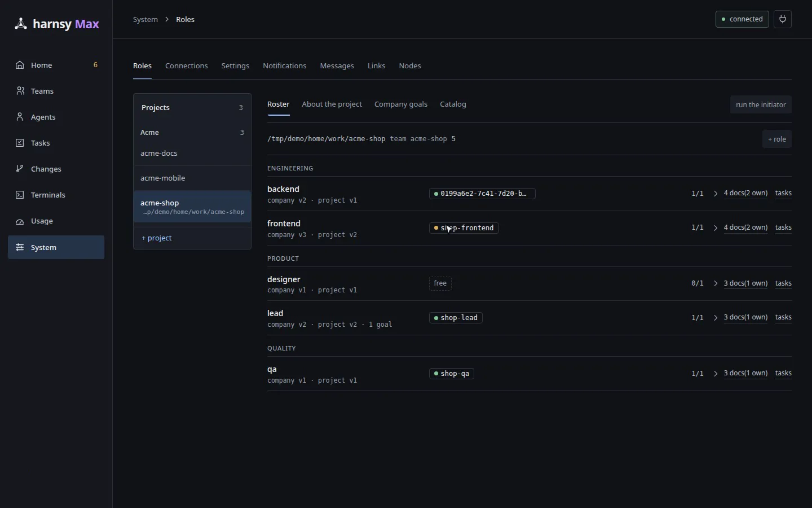Open the 3 docs link for designer
The height and width of the screenshot is (508, 812).
tap(745, 283)
